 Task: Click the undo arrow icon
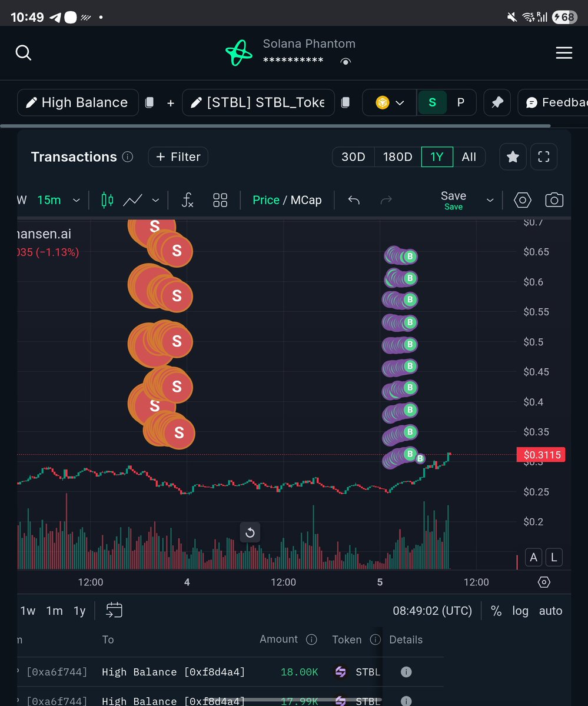click(x=354, y=200)
